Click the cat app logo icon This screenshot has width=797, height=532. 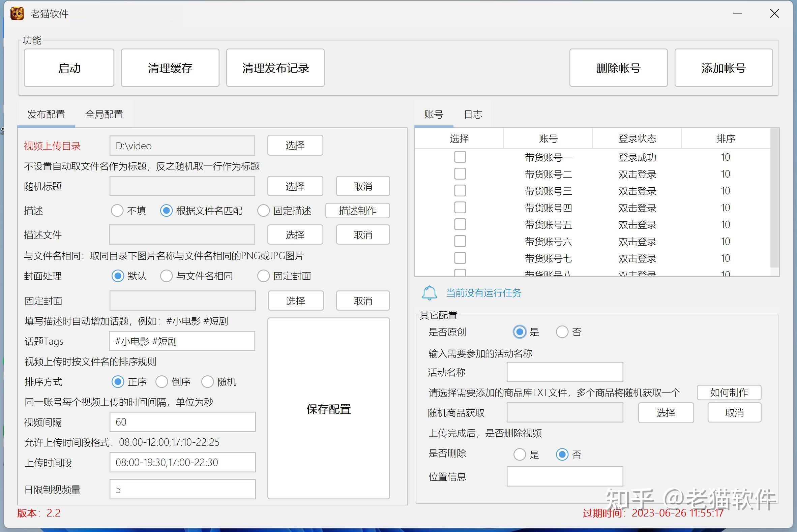tap(17, 13)
